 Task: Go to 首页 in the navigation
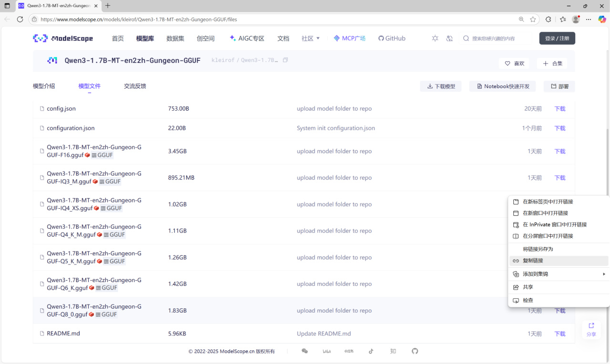click(x=118, y=39)
